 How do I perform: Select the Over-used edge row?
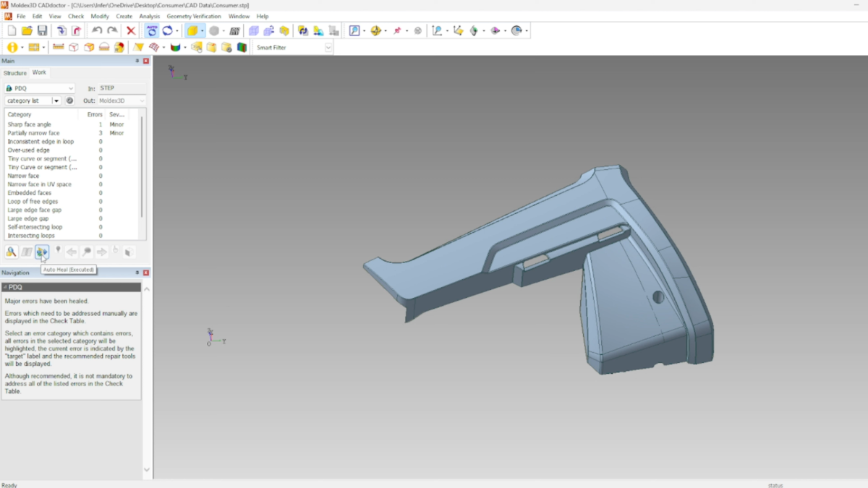point(72,150)
